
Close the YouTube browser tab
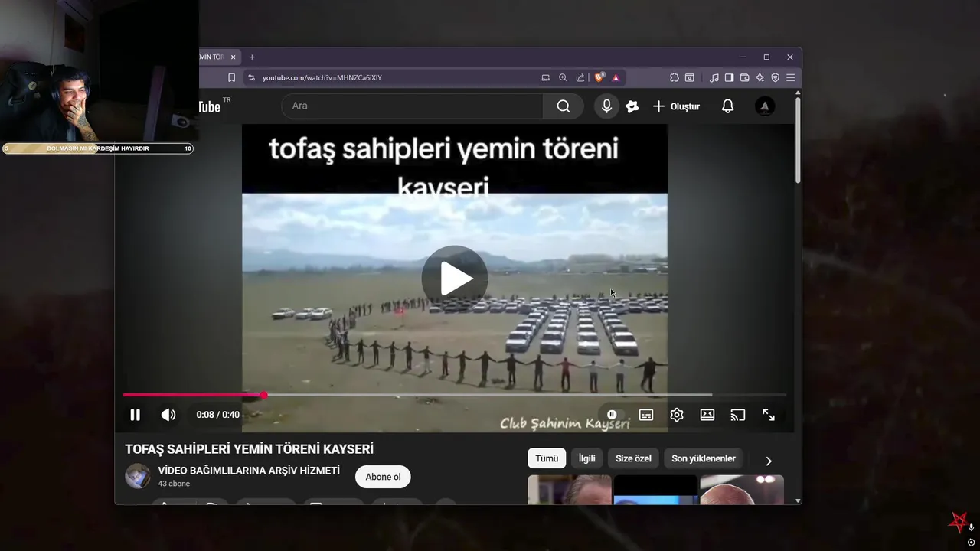234,57
